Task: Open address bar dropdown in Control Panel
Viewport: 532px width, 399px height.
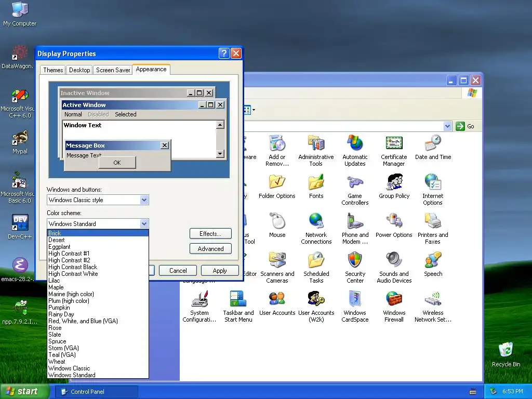Action: [x=447, y=126]
